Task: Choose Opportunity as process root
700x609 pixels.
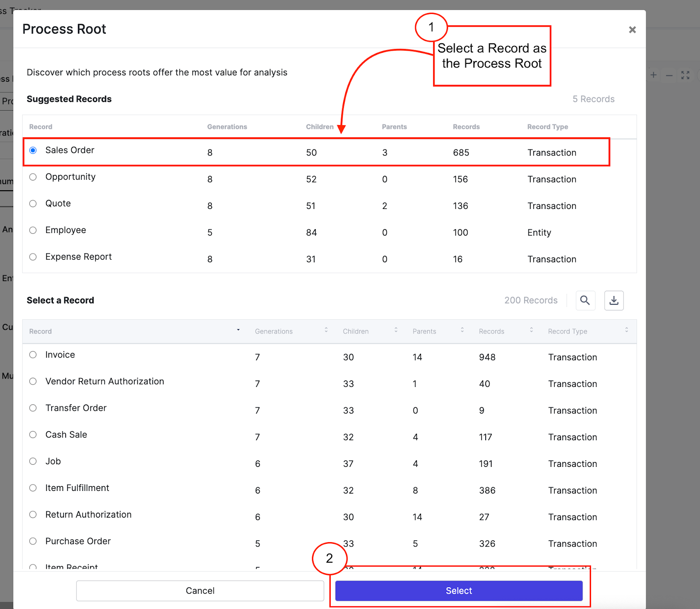Action: pyautogui.click(x=33, y=177)
